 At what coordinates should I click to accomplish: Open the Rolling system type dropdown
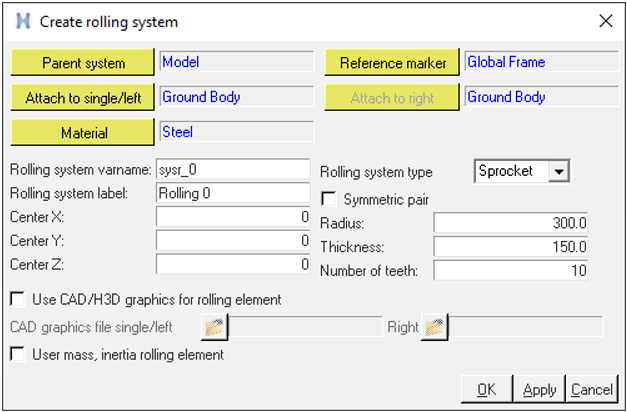[x=559, y=171]
